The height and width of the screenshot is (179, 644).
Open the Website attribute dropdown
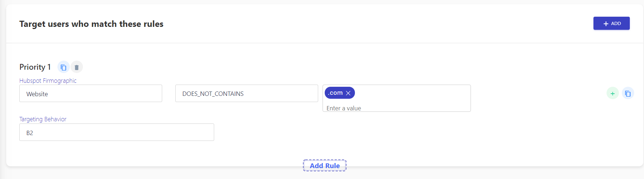click(91, 93)
